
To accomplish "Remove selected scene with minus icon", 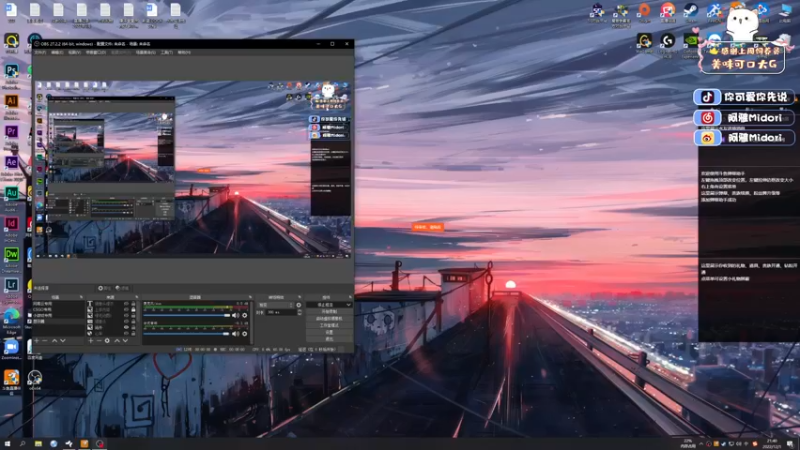I will [44, 340].
